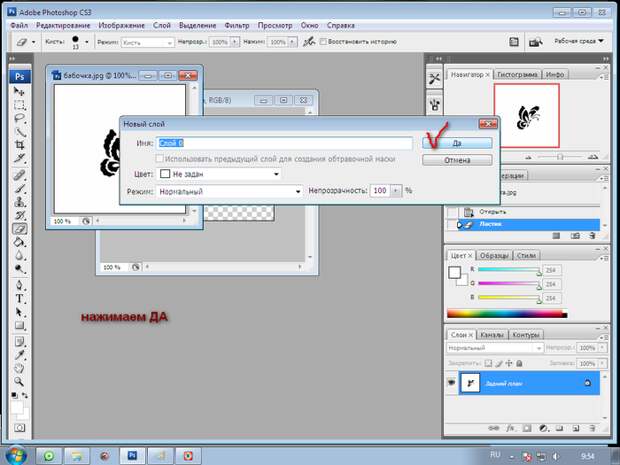Select the Rectangular Marquee tool

(x=19, y=105)
